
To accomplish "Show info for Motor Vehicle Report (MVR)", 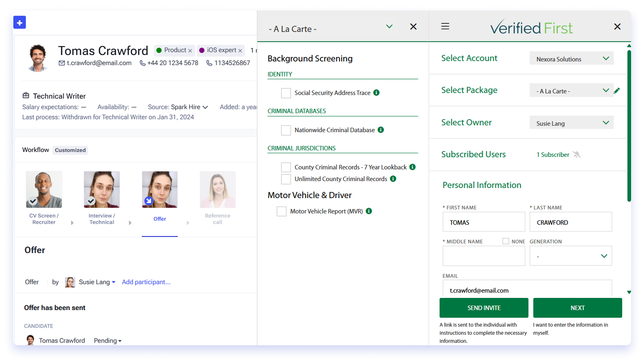I will tap(369, 211).
